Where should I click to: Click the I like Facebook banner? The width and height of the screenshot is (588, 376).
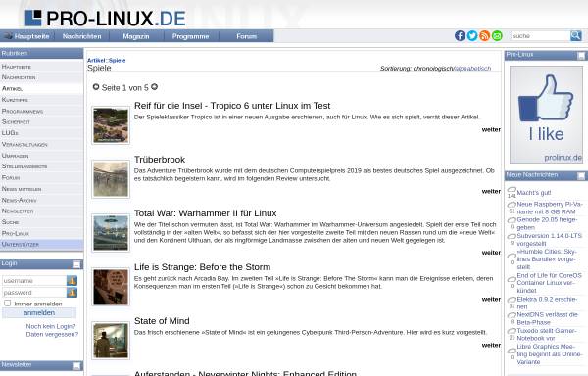click(x=546, y=115)
